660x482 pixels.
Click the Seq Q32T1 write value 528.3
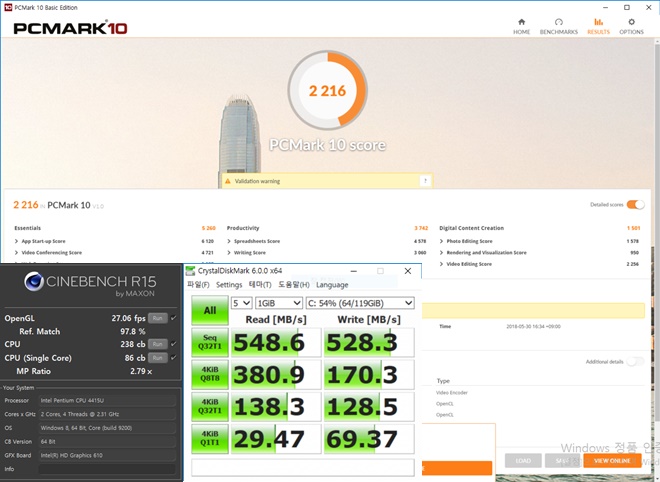[369, 343]
